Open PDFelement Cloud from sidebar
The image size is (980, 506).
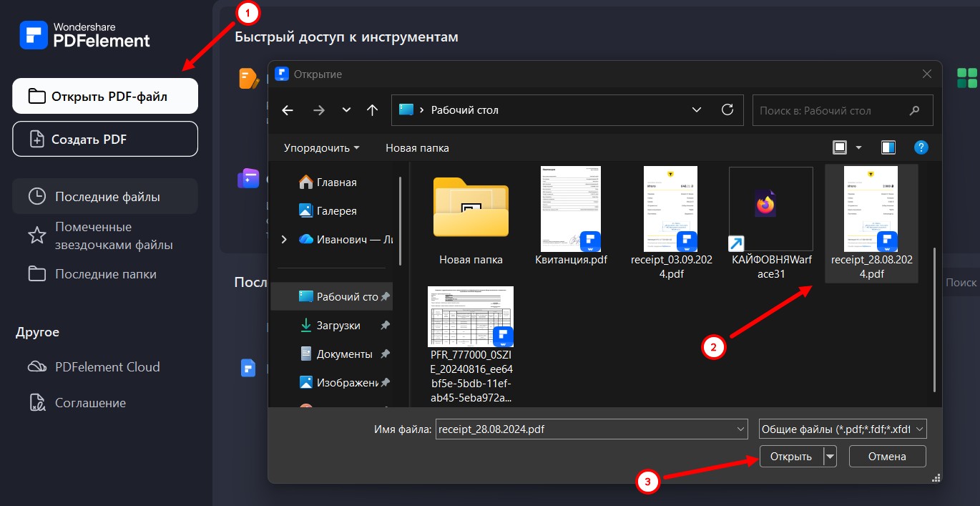104,366
